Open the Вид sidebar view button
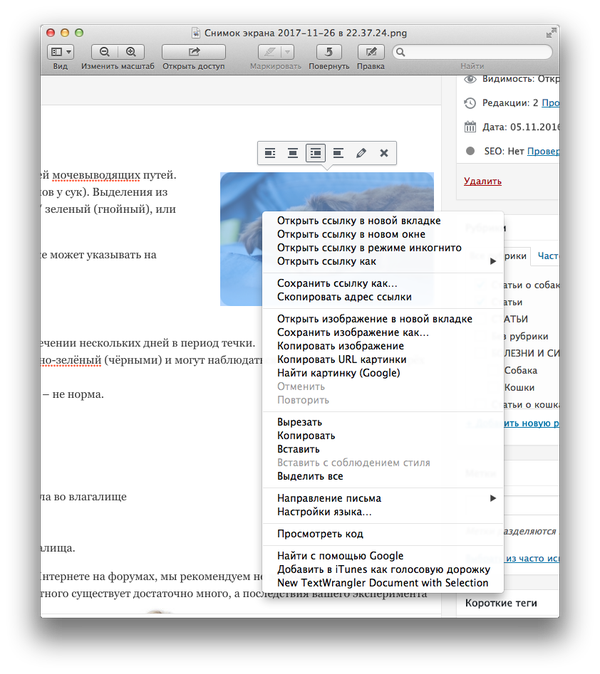Screen dimensions: 600x674 point(60,52)
